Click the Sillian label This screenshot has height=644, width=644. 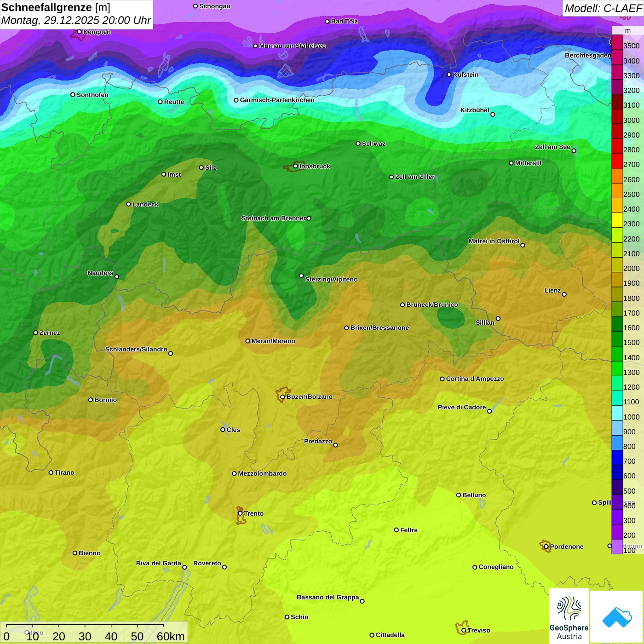[x=485, y=322]
